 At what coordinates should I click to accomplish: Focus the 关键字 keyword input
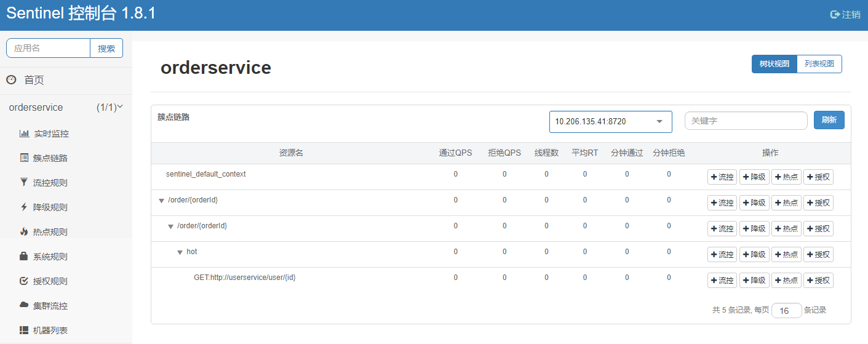[x=746, y=121]
